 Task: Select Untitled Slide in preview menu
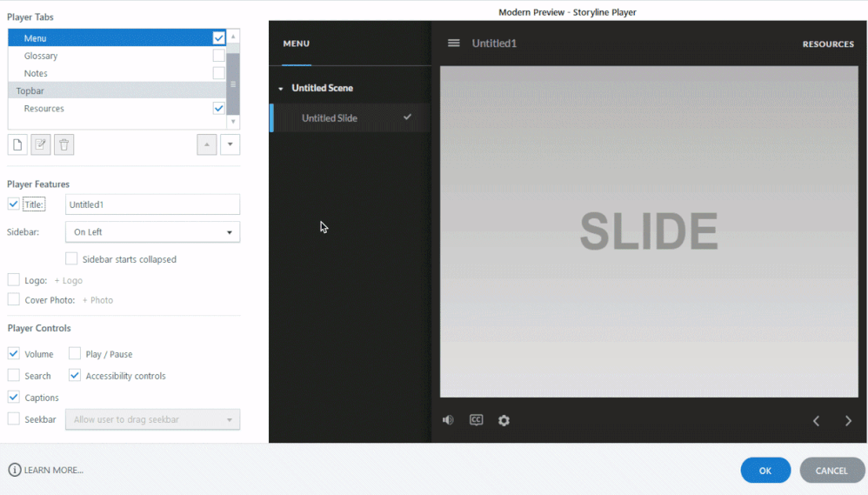(x=351, y=117)
